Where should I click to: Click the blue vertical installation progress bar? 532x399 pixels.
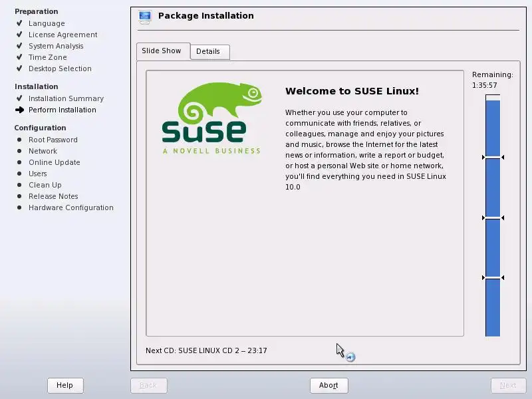[493, 215]
